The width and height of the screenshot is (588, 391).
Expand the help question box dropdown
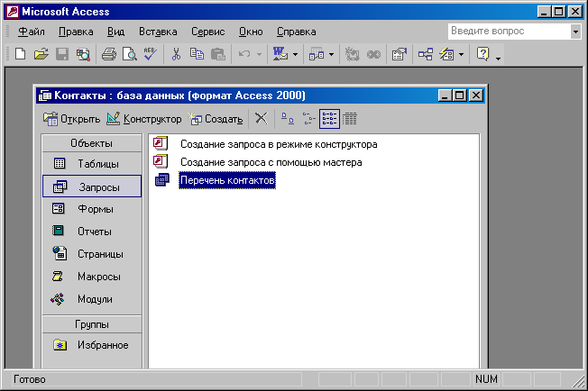click(x=575, y=32)
